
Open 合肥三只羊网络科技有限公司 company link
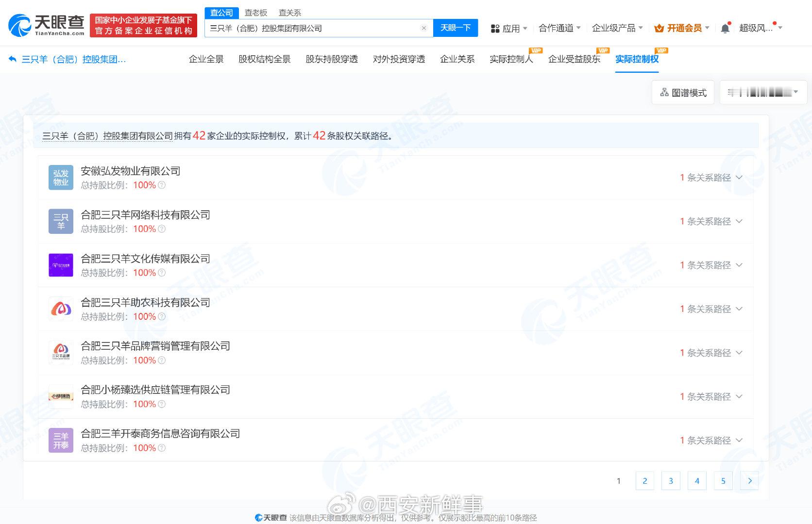[x=145, y=215]
